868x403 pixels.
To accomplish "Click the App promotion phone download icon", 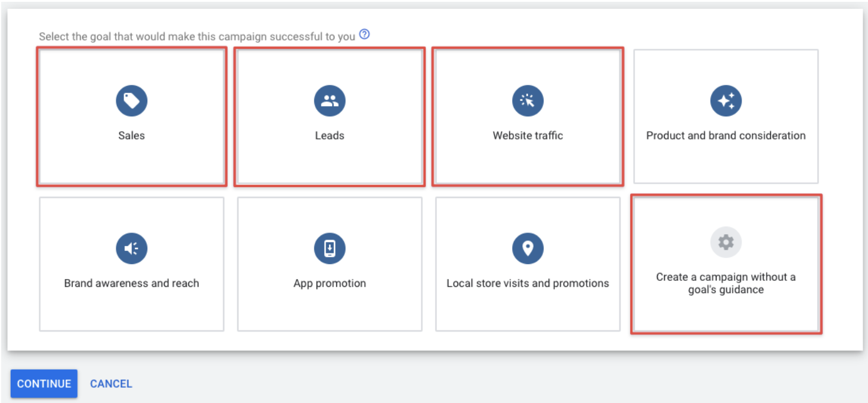I will coord(330,249).
